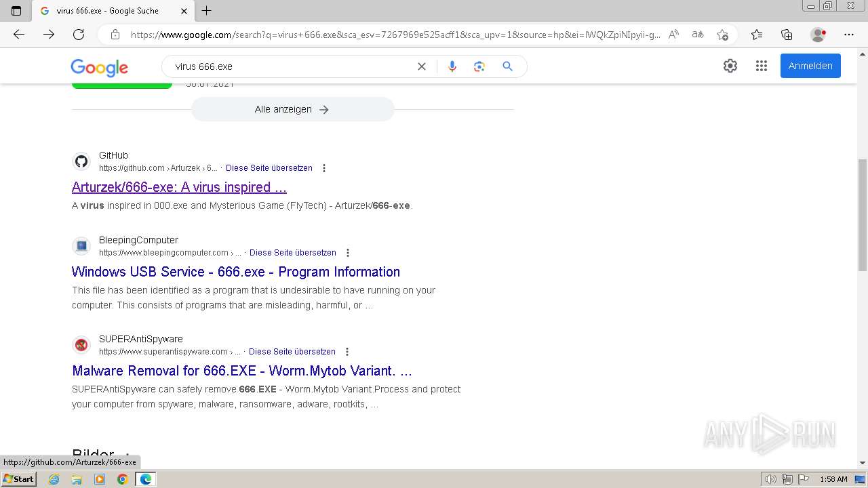Translate the SUPERAntiSpyware result page

click(292, 352)
